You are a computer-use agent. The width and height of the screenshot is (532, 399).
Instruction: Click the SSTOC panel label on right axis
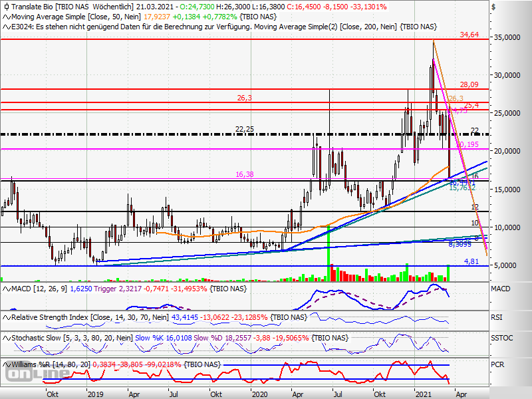501,339
